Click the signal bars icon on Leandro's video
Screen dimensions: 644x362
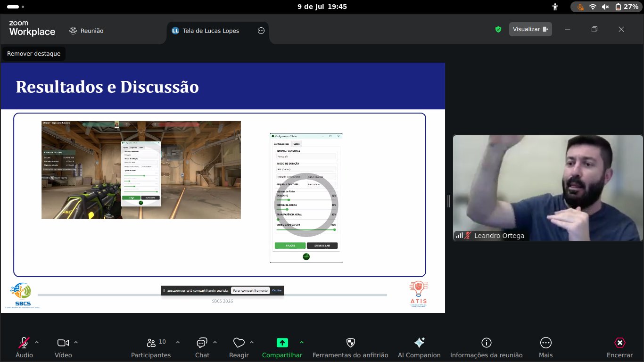pos(459,236)
